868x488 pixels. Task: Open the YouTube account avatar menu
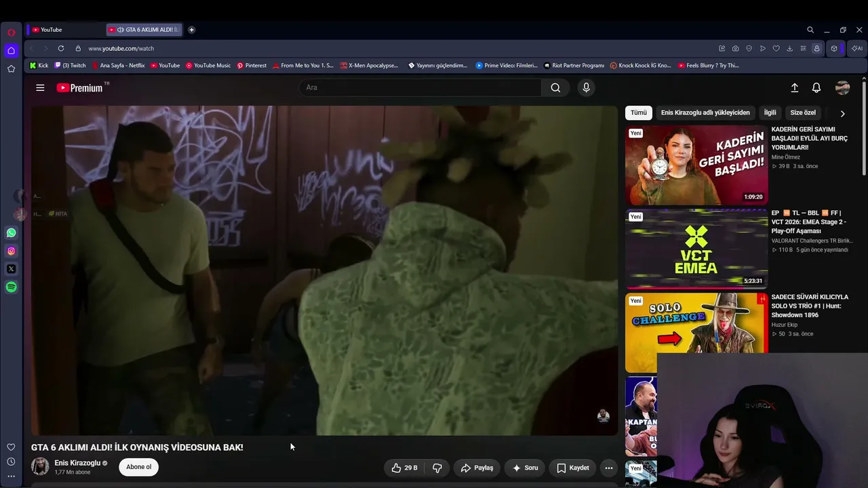(x=843, y=87)
